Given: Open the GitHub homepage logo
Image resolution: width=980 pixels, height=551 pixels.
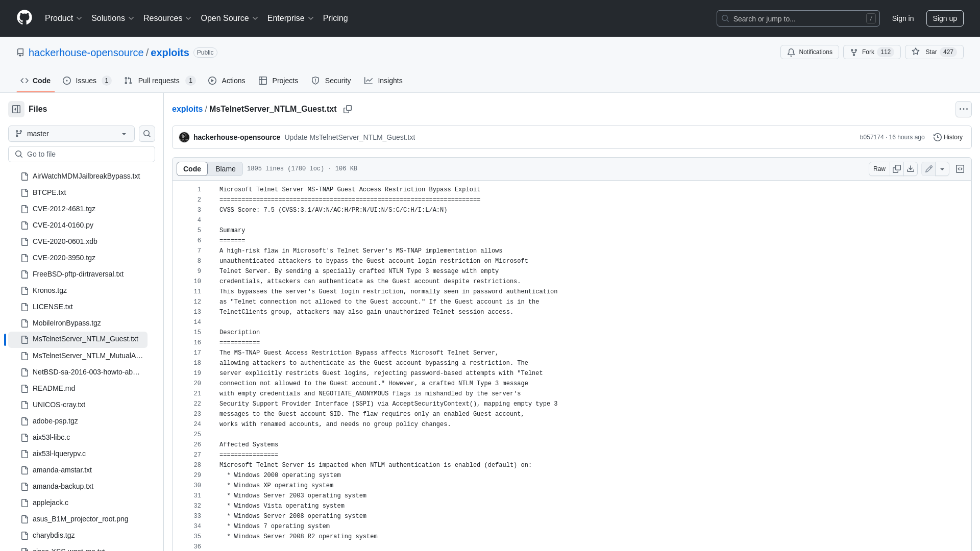Looking at the screenshot, I should [24, 18].
